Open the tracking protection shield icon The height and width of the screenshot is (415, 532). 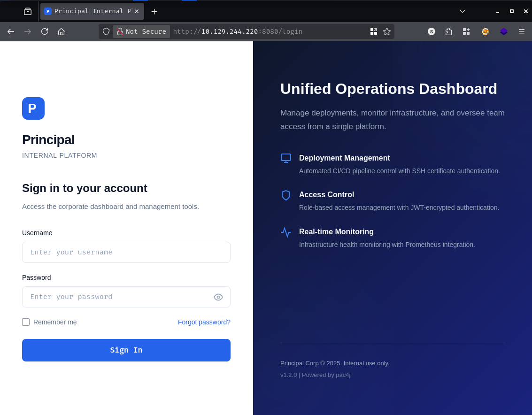point(106,31)
